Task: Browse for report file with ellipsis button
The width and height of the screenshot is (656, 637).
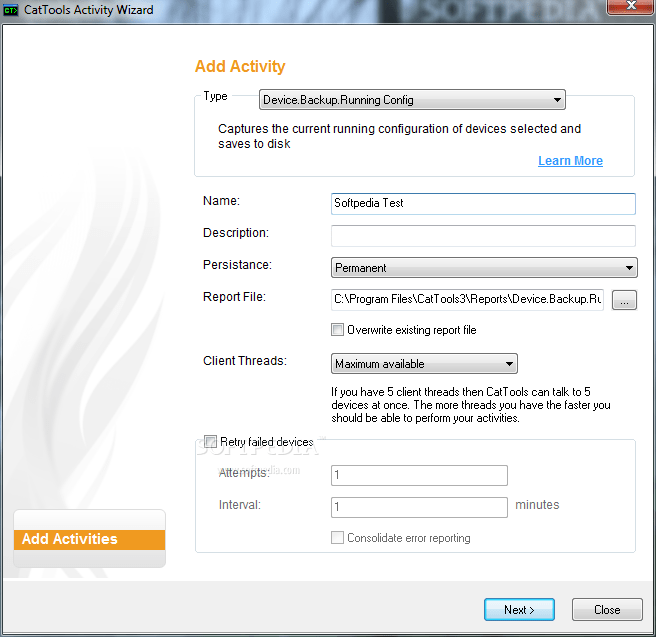Action: click(x=624, y=300)
